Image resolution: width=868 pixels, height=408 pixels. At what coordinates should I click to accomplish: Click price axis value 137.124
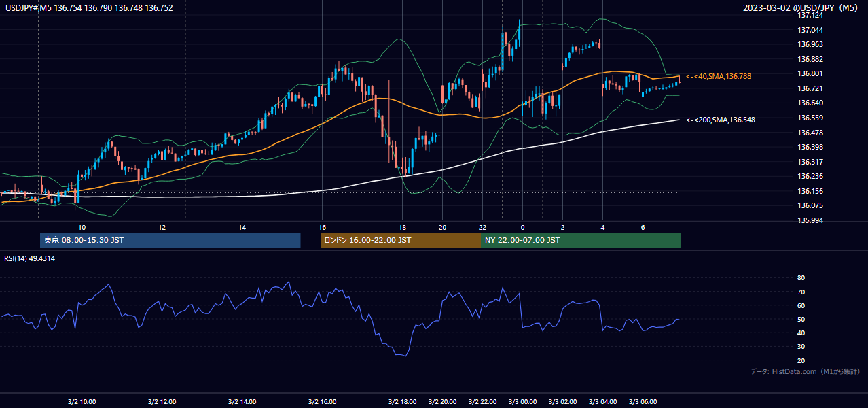tap(810, 15)
